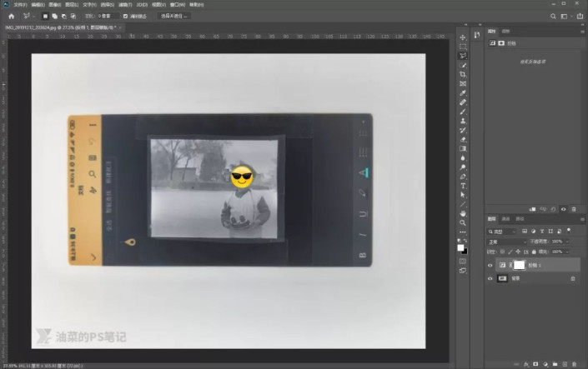Viewport: 588px width, 369px height.
Task: Toggle lock position icon
Action: coord(518,252)
